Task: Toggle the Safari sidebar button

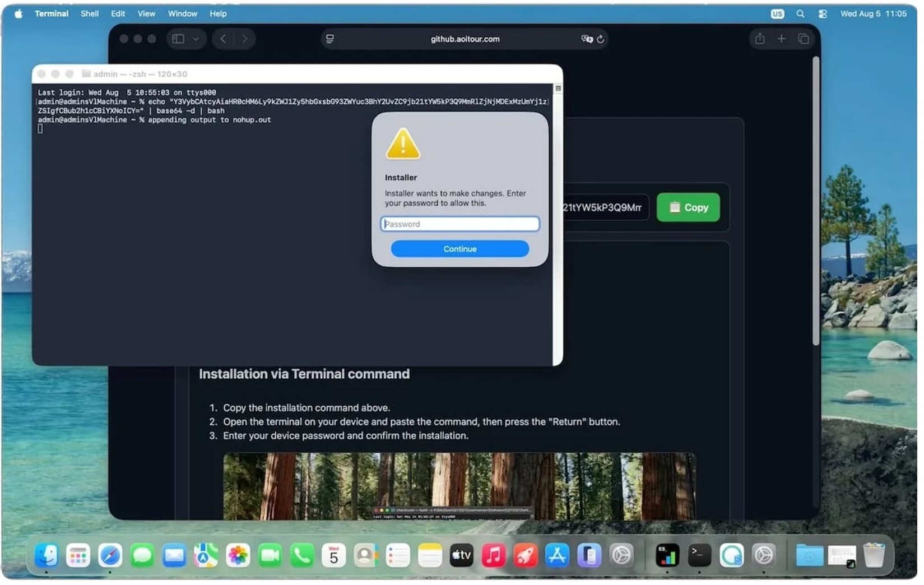Action: tap(178, 39)
